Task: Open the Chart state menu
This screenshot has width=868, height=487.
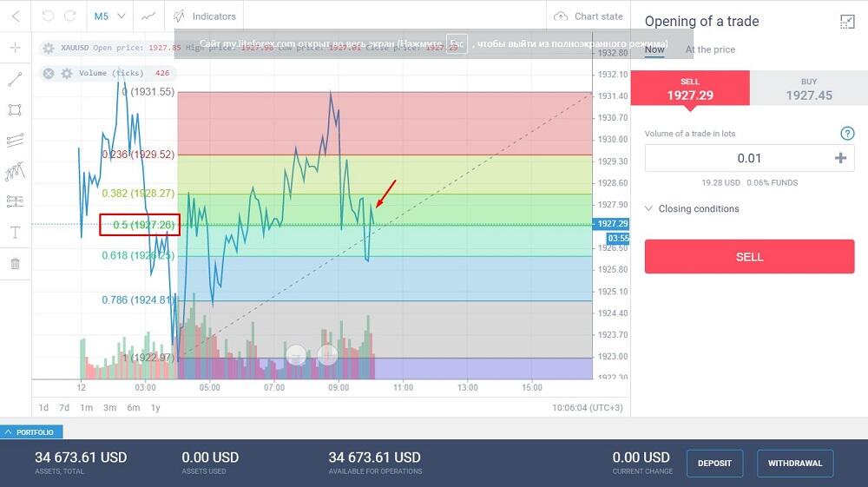Action: (x=588, y=16)
